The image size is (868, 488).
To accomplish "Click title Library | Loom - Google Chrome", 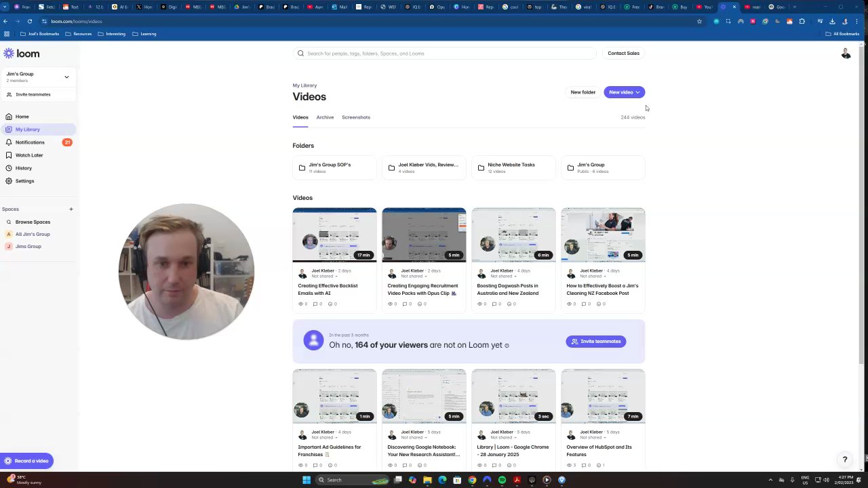I will [513, 451].
